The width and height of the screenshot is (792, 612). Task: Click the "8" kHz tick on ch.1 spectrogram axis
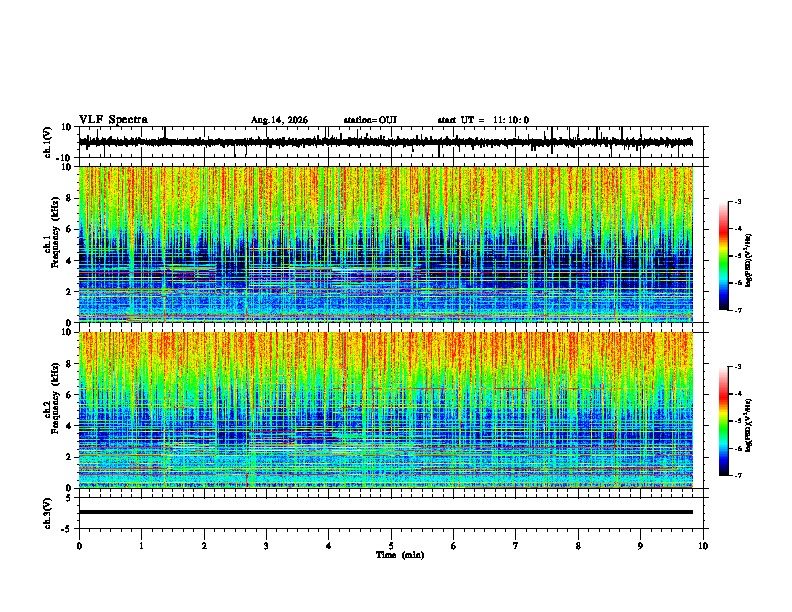(x=70, y=198)
